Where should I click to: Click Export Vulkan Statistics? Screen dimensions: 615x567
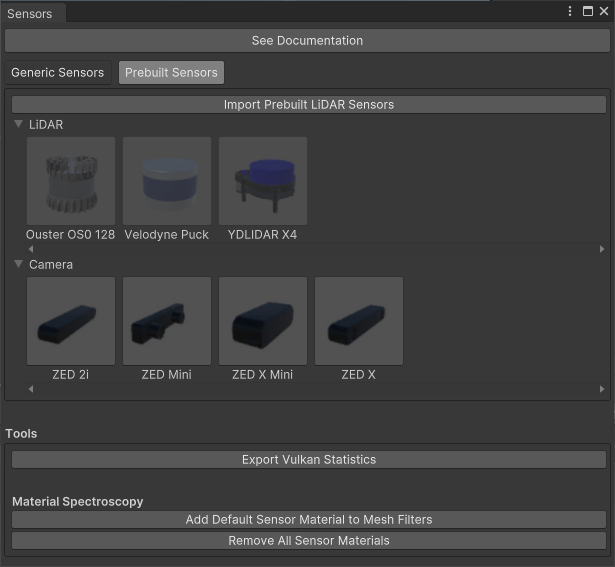coord(309,460)
